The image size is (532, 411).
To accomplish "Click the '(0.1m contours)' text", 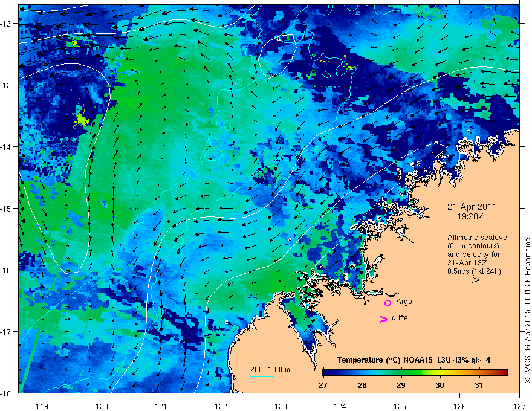I will [473, 246].
